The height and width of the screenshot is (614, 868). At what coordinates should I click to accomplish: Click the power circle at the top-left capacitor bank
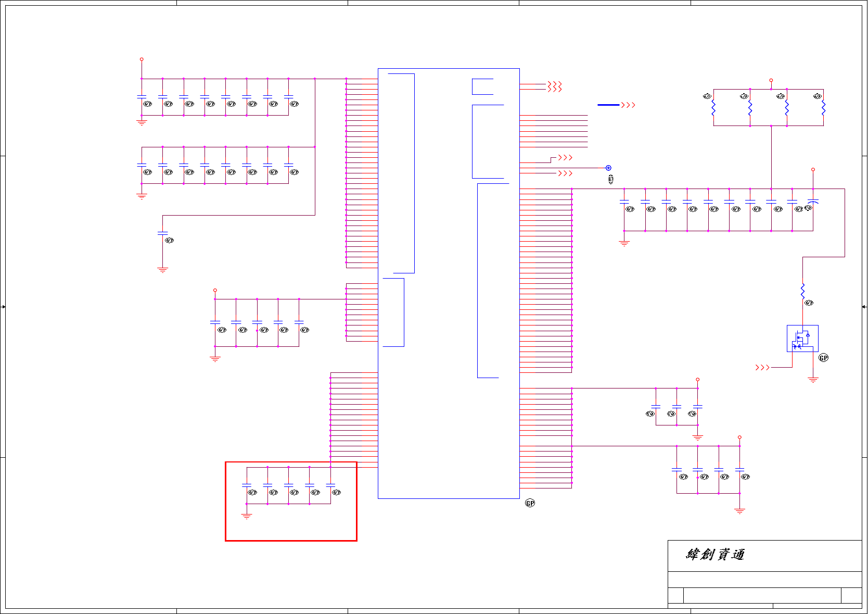[x=142, y=59]
